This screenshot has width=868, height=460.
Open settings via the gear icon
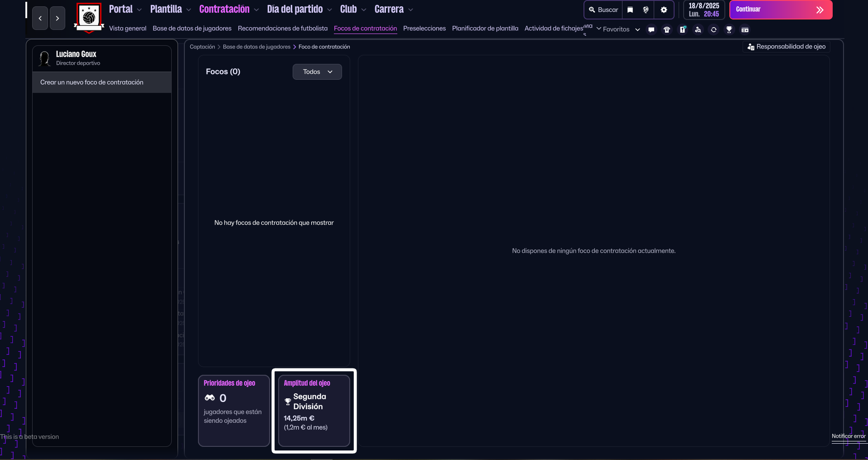(x=664, y=10)
